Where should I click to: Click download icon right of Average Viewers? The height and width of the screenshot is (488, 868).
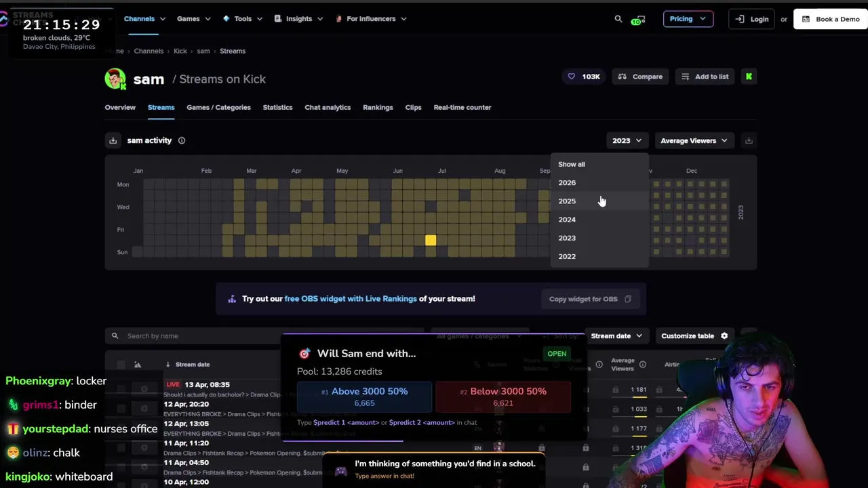pyautogui.click(x=749, y=140)
